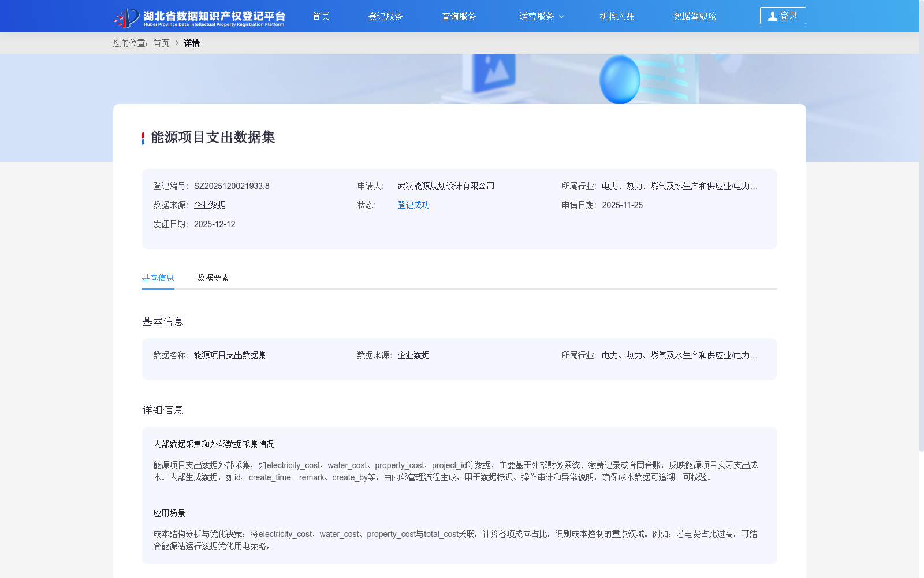The image size is (924, 578).
Task: Click the 内部数据采集和外部数据采集情况 heading
Action: tap(214, 444)
